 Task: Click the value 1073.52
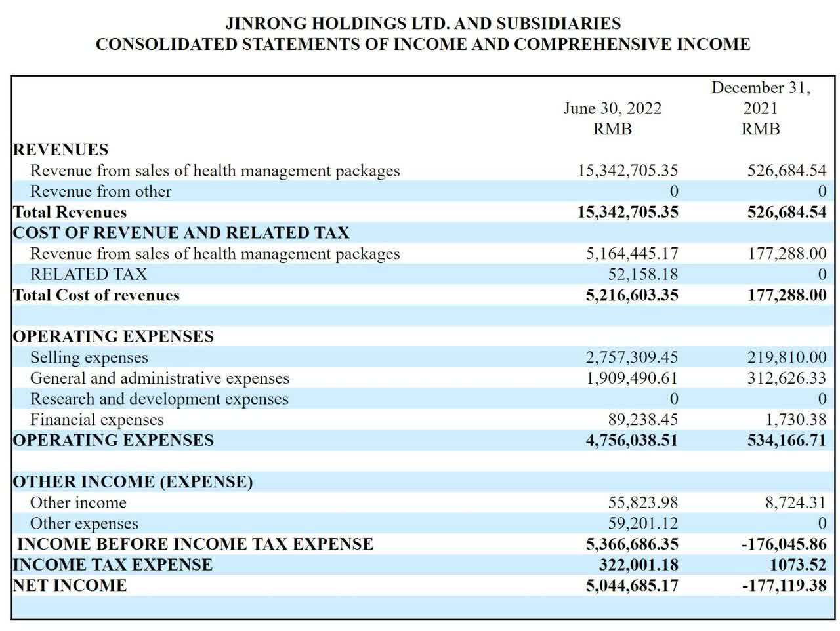click(x=798, y=565)
